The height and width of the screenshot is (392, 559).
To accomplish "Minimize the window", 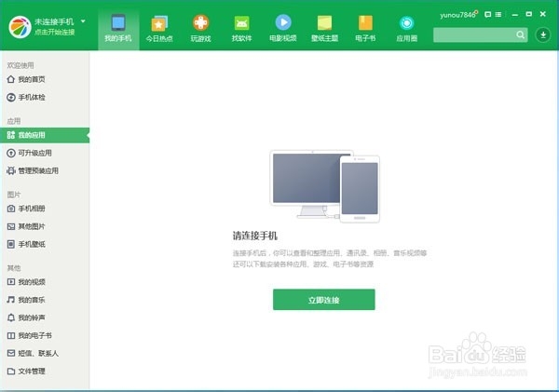I will click(x=515, y=15).
